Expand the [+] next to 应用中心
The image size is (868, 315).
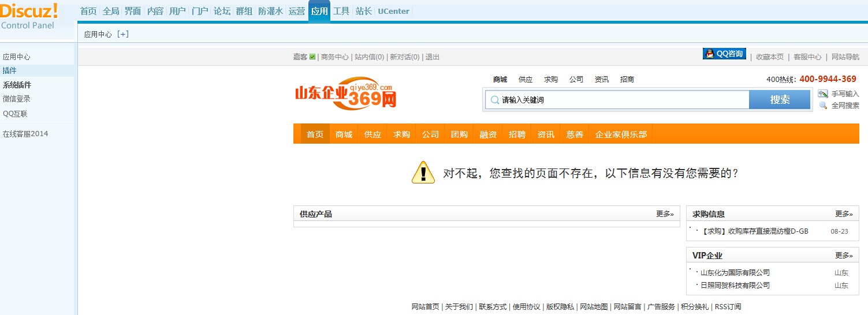(123, 34)
